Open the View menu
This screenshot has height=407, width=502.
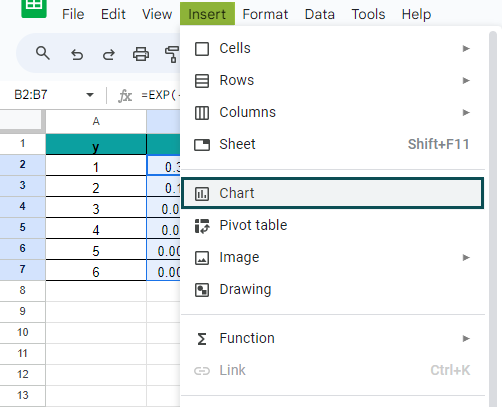pyautogui.click(x=157, y=14)
